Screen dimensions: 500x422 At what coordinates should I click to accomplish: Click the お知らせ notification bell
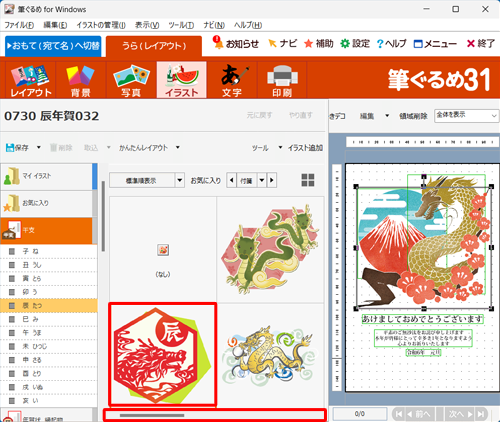click(x=236, y=43)
